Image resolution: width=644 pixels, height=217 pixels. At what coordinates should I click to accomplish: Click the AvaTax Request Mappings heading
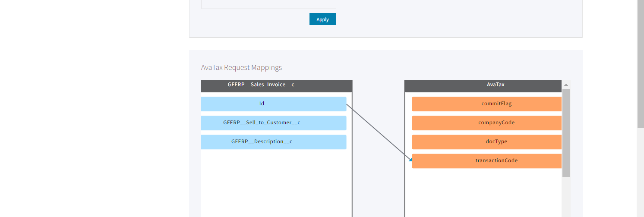pos(241,67)
